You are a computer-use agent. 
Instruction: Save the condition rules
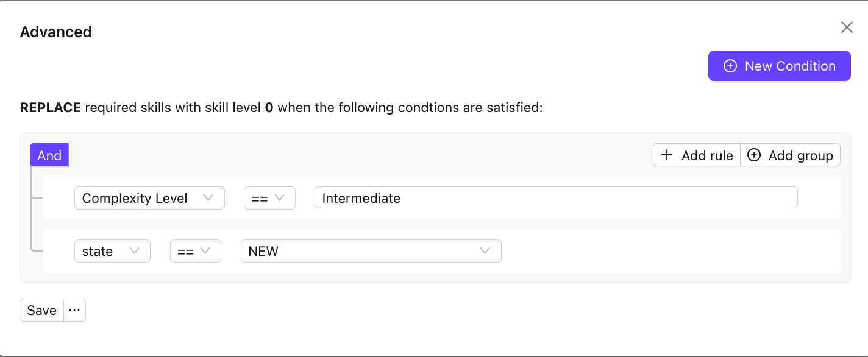[41, 310]
